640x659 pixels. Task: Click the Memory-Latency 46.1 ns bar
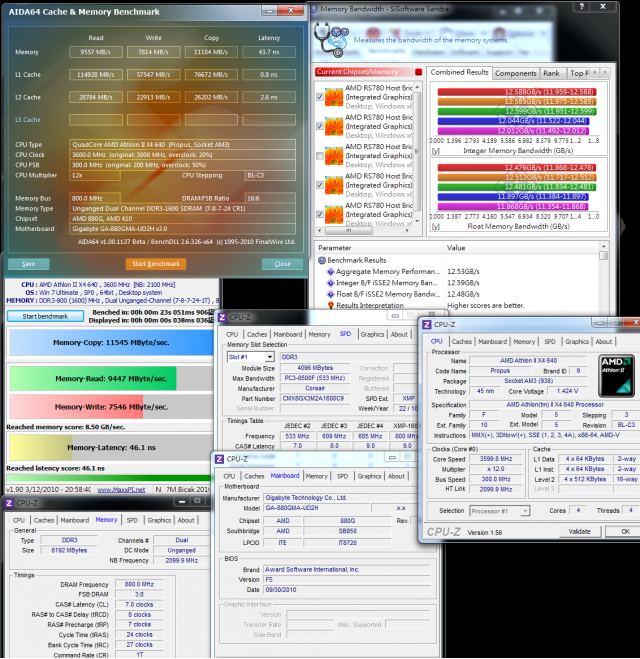(x=111, y=448)
